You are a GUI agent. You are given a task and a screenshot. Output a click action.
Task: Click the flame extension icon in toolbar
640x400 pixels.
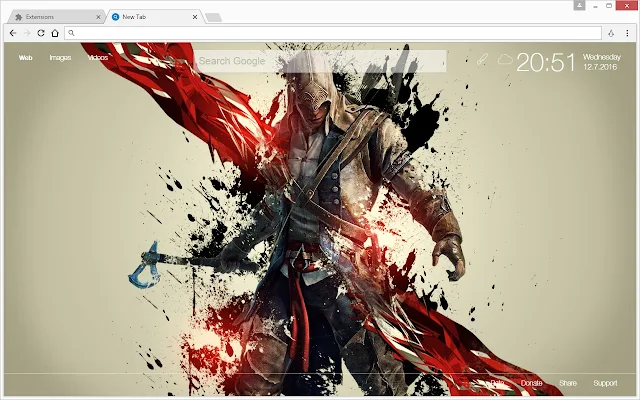point(611,33)
